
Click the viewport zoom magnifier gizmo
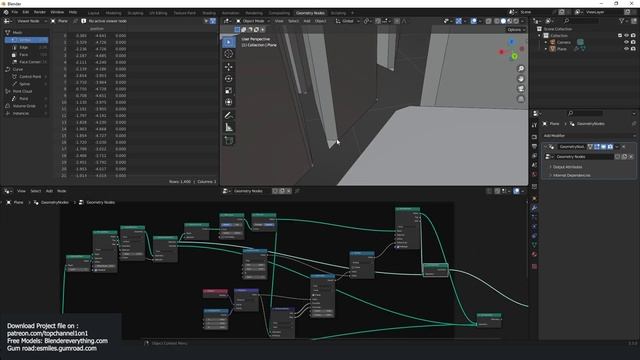coord(521,69)
